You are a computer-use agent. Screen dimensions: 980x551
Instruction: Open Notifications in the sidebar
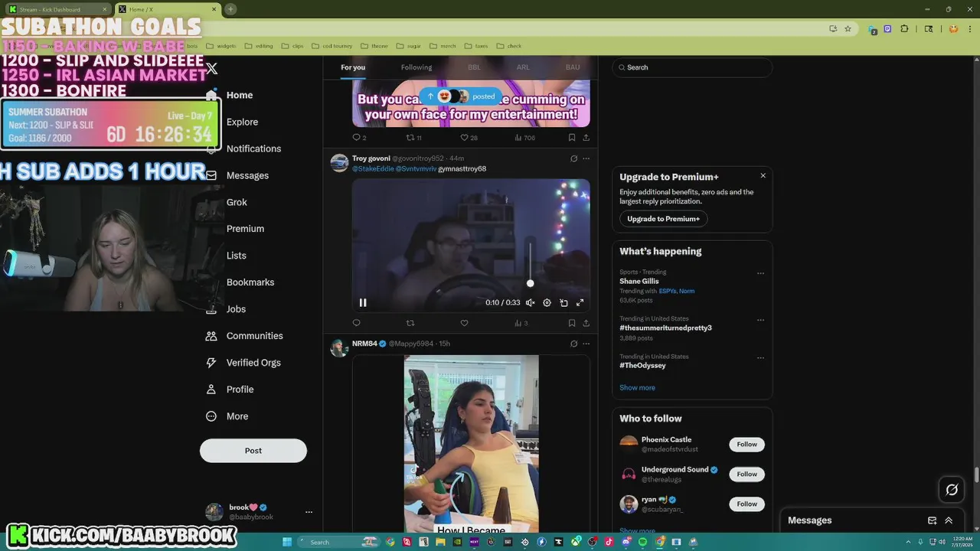253,148
